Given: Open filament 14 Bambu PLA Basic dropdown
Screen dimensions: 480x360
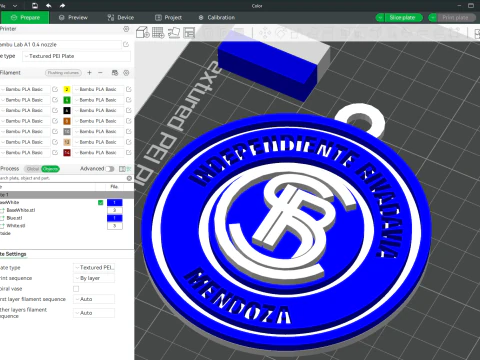Looking at the screenshot, I should coord(98,153).
